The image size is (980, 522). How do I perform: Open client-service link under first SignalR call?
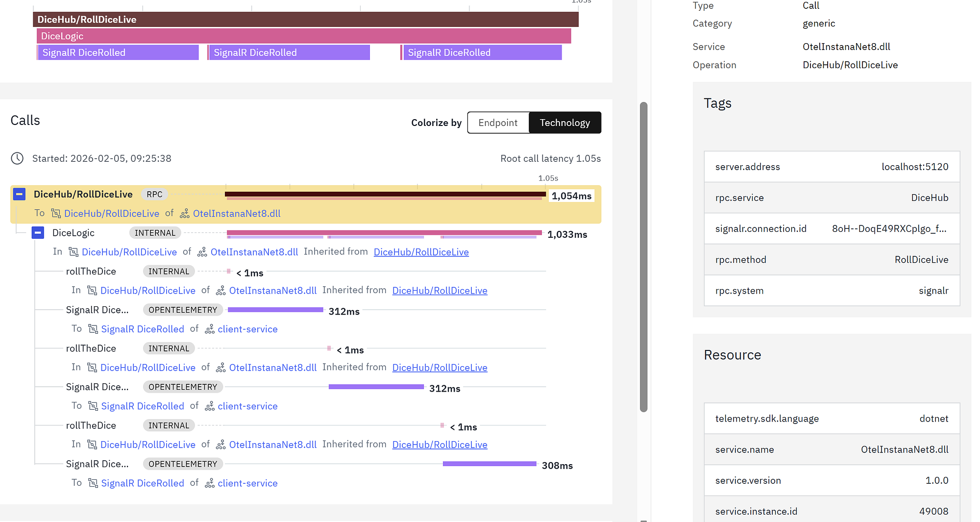tap(247, 329)
